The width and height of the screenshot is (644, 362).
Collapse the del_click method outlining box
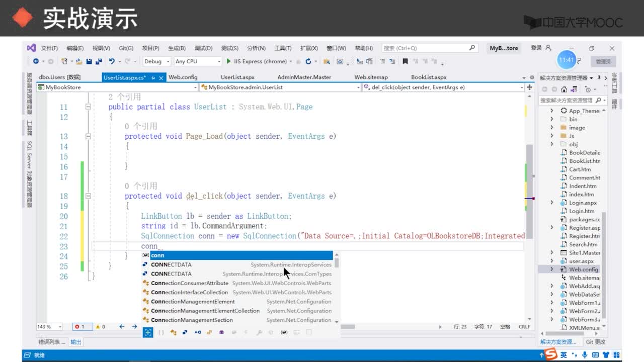[88, 196]
